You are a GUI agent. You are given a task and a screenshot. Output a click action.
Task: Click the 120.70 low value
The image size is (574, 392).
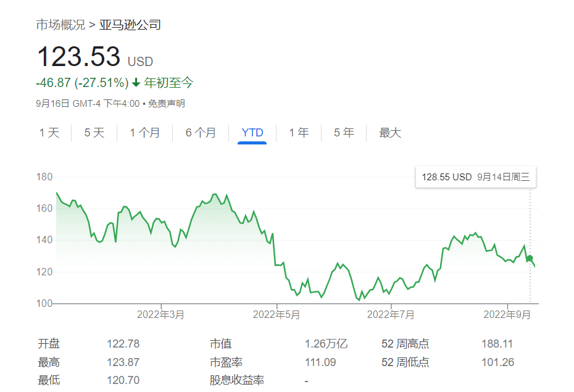point(123,380)
